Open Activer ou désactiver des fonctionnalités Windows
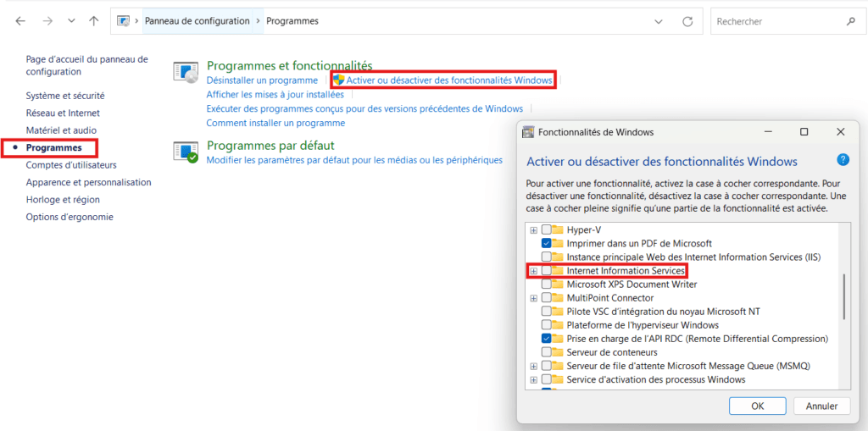 [449, 80]
